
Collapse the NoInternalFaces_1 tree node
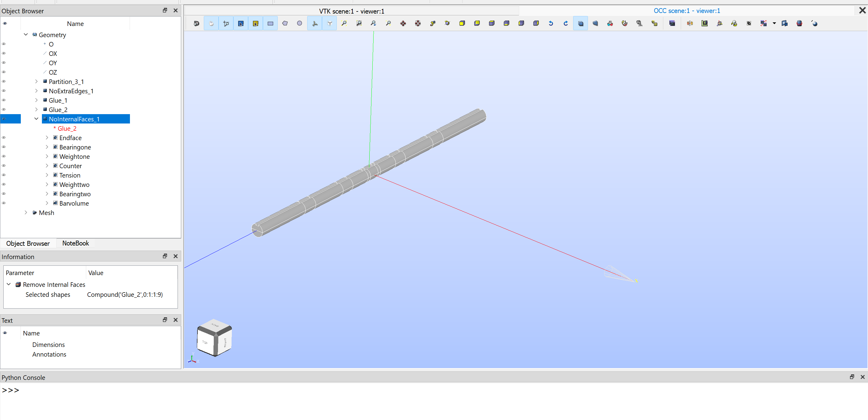click(x=36, y=119)
